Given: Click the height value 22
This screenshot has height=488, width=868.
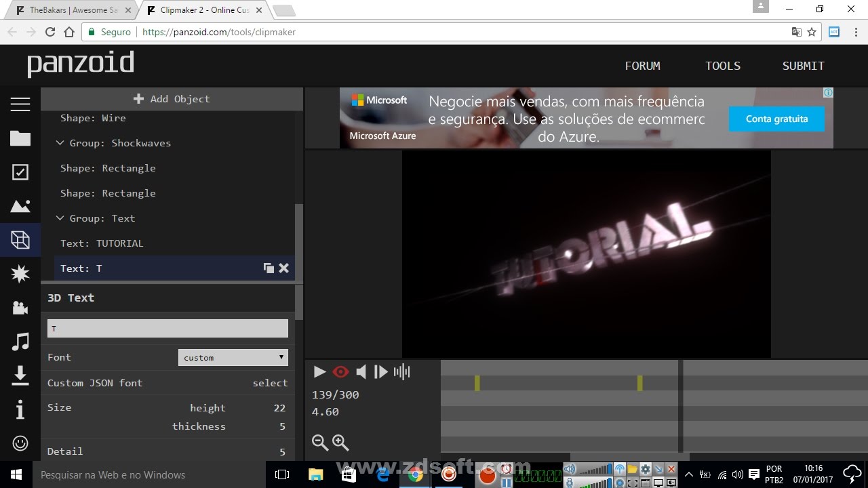Looking at the screenshot, I should tap(279, 408).
